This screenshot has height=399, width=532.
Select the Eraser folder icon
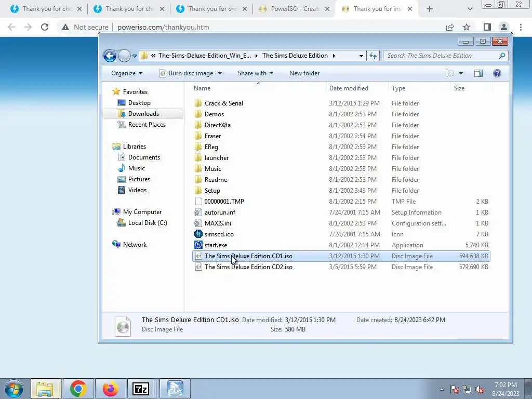pyautogui.click(x=198, y=136)
